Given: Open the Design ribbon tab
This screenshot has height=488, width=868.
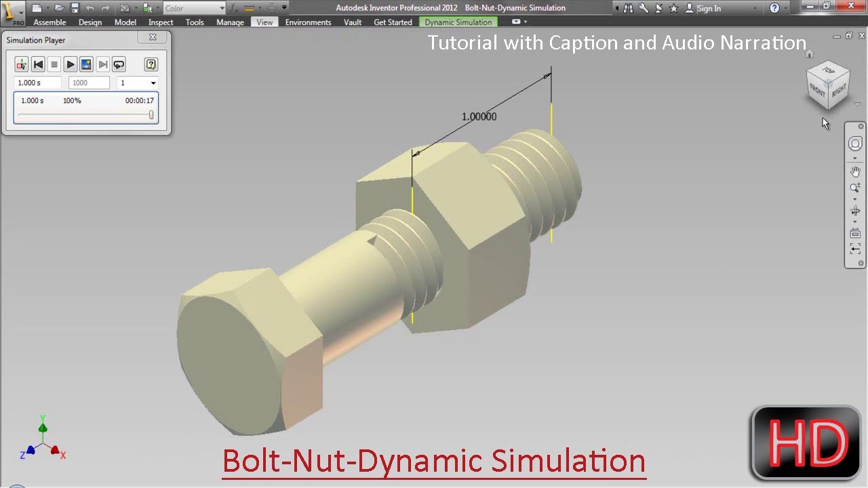Looking at the screenshot, I should (90, 22).
